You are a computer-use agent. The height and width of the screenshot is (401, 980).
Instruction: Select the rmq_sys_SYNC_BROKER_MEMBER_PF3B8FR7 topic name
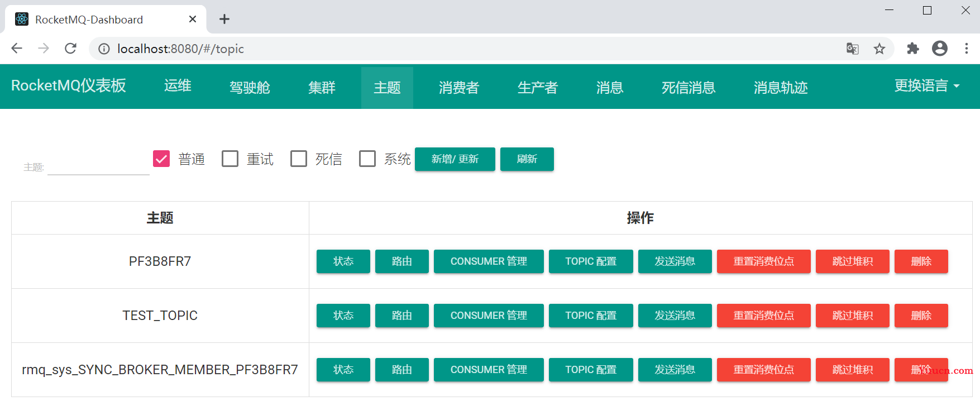160,370
